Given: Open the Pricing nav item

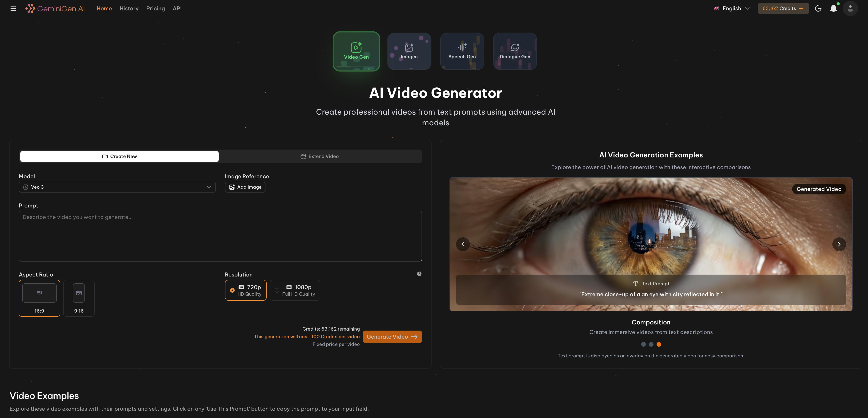Looking at the screenshot, I should click(x=155, y=8).
